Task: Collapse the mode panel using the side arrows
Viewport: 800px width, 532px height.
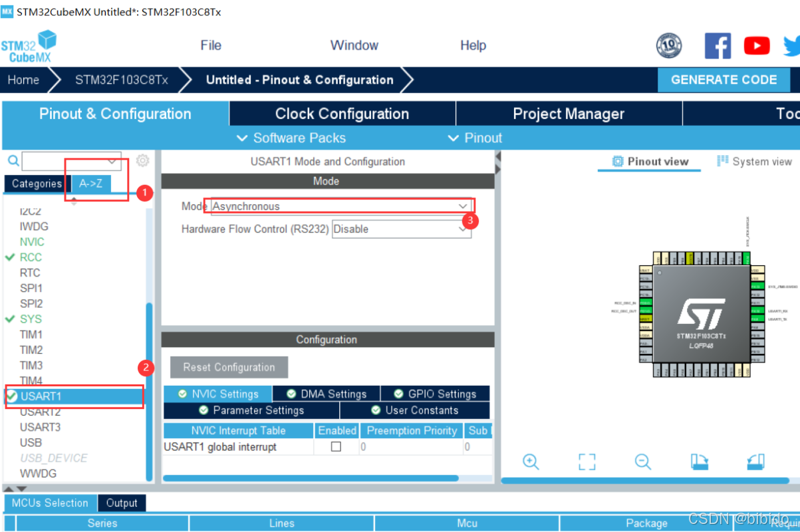Action: point(497,163)
